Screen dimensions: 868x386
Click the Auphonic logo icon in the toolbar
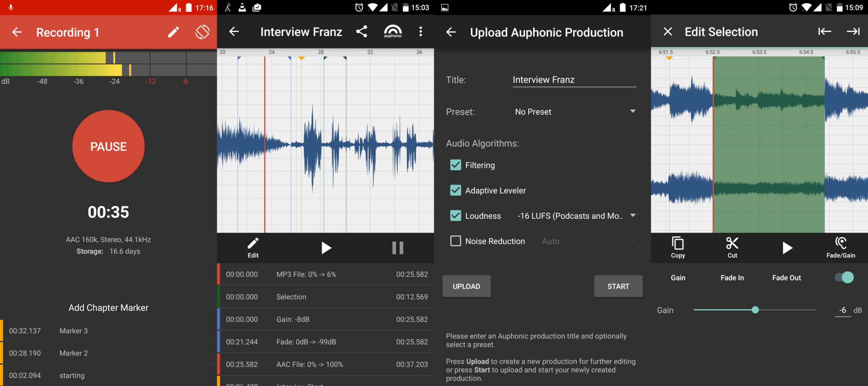coord(393,31)
